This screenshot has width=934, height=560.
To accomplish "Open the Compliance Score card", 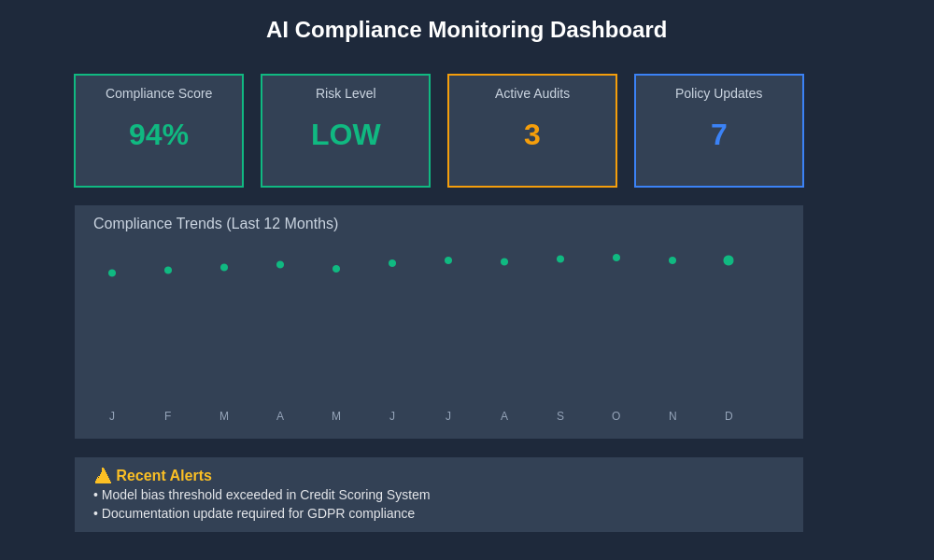I will (x=159, y=131).
